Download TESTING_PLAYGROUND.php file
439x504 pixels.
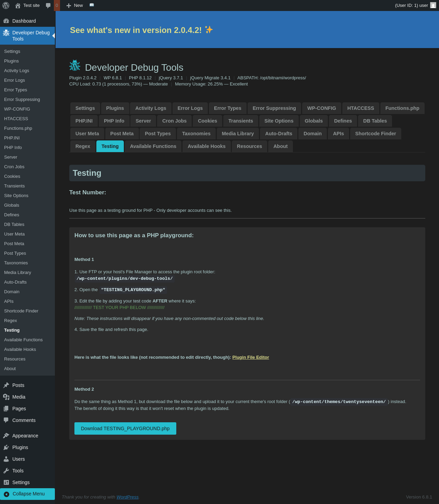click(125, 428)
